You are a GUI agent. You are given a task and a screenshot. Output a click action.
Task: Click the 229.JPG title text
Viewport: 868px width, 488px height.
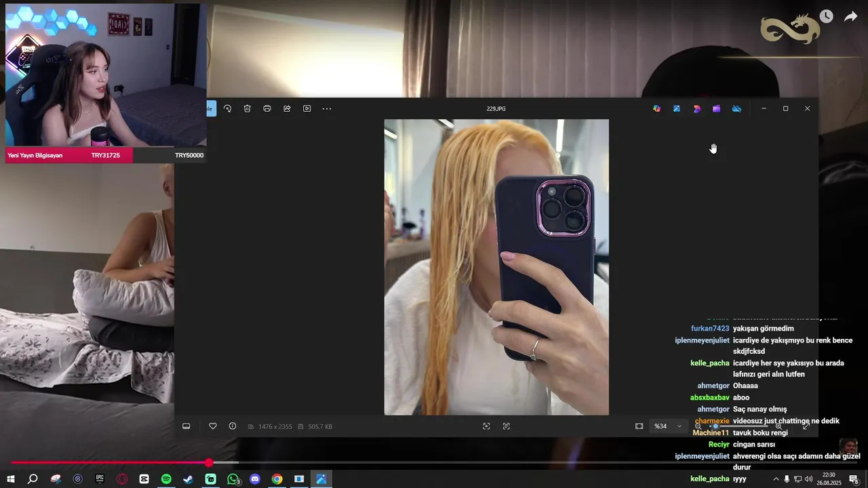click(x=496, y=108)
